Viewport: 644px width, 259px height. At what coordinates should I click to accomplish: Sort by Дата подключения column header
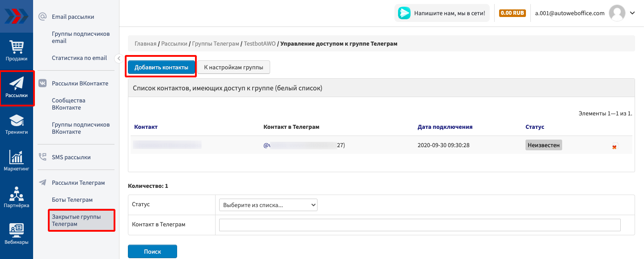(x=445, y=127)
